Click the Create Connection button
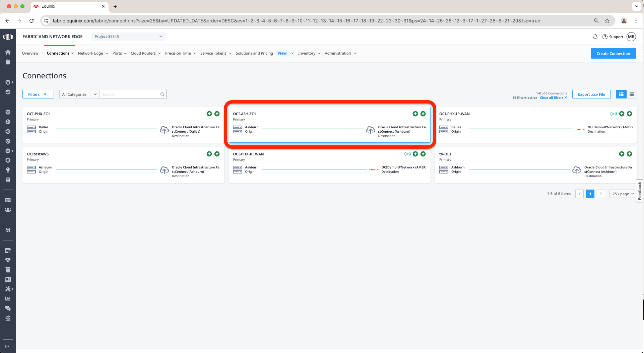Screen dimensions: 644x353 613,54
